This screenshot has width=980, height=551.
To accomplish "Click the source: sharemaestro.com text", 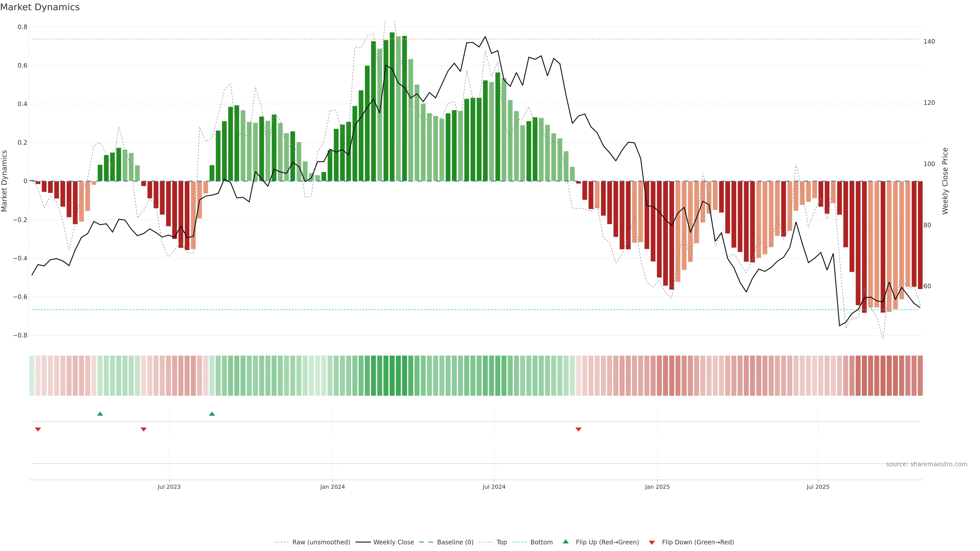I will click(926, 464).
